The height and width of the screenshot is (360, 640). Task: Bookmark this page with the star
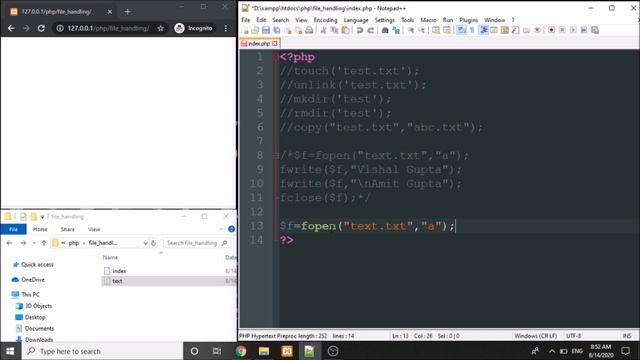point(161,28)
